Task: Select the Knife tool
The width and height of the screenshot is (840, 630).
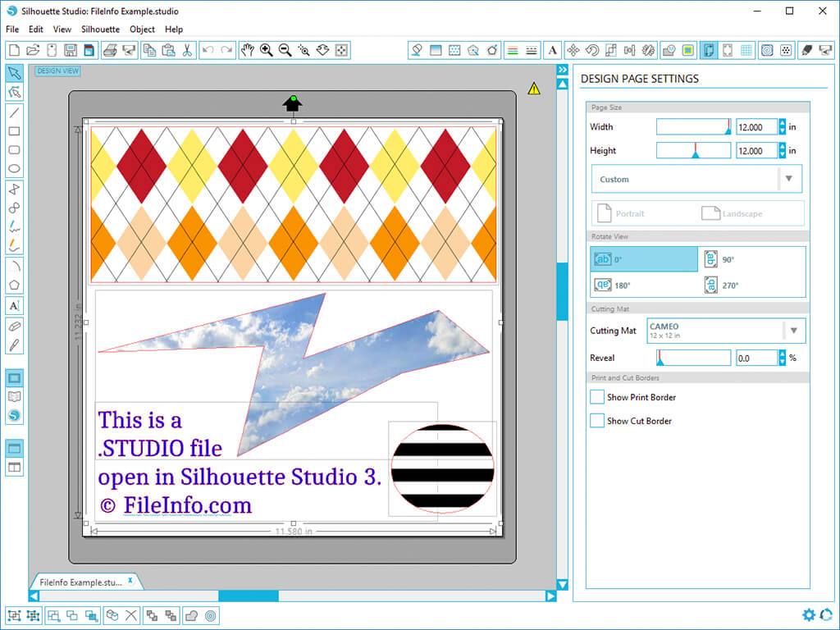Action: point(15,345)
